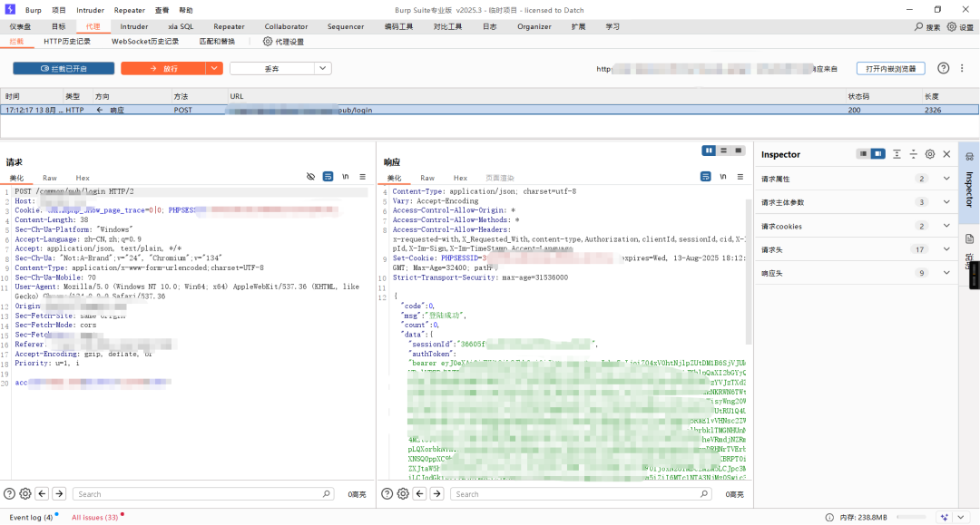Screen dimensions: 980x525
Task: Toggle hide-eye icon in request panel
Action: tap(310, 177)
